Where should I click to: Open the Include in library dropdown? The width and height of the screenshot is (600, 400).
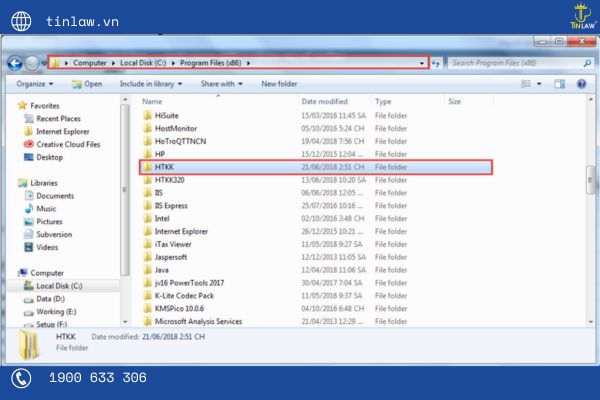(x=151, y=84)
